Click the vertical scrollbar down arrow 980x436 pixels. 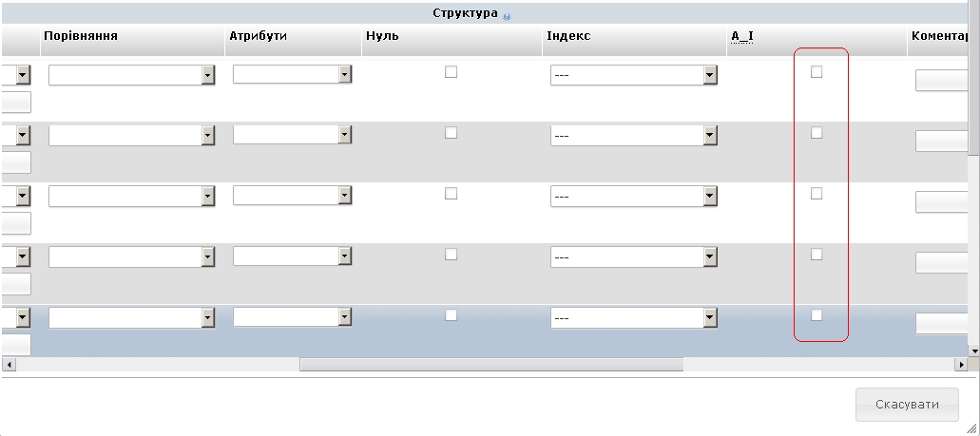pos(973,351)
